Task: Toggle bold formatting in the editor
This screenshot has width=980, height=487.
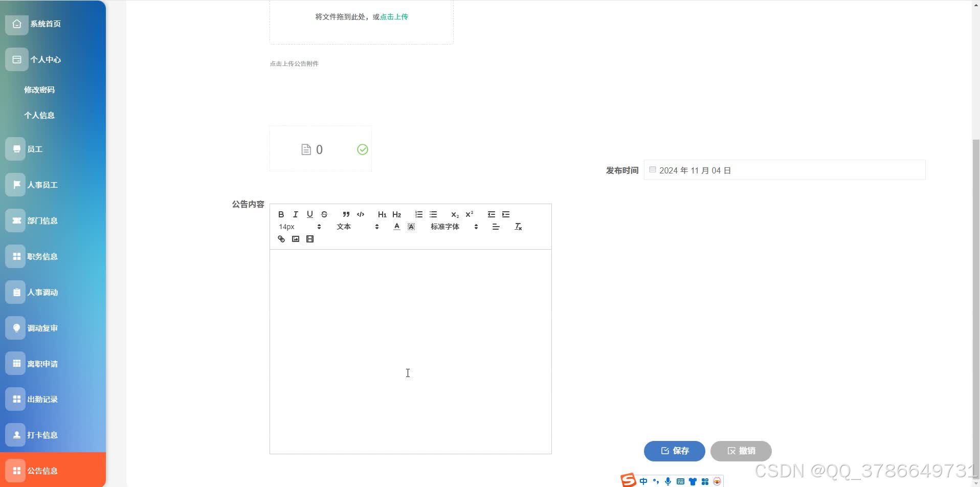Action: point(281,214)
